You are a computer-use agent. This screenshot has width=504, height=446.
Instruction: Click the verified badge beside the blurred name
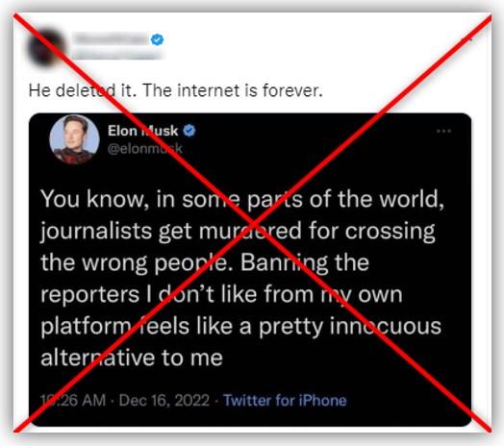[157, 39]
